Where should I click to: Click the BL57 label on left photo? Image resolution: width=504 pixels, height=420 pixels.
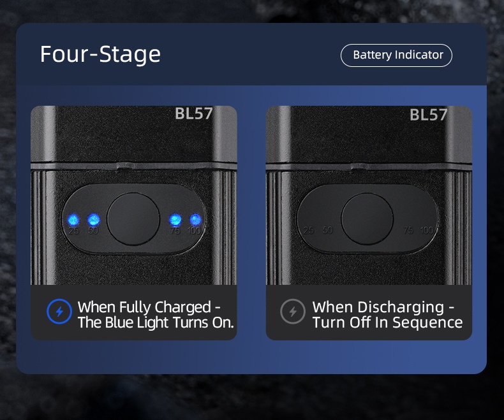[x=193, y=114]
